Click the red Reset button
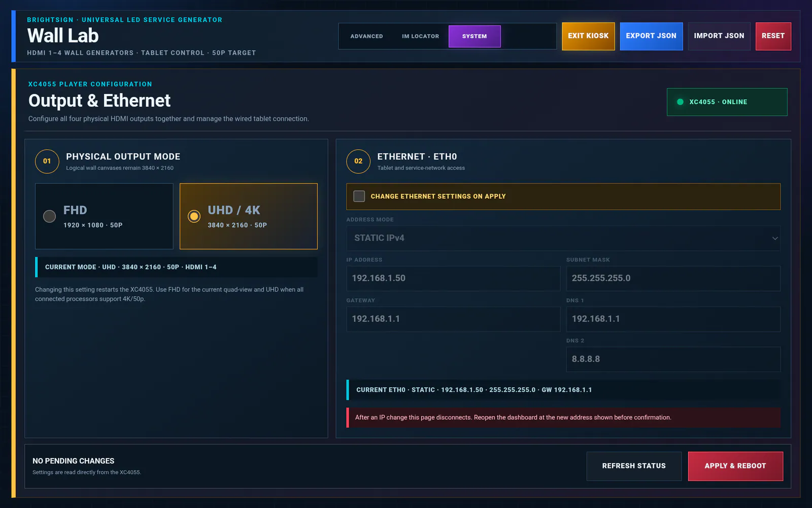This screenshot has width=812, height=508. [773, 36]
